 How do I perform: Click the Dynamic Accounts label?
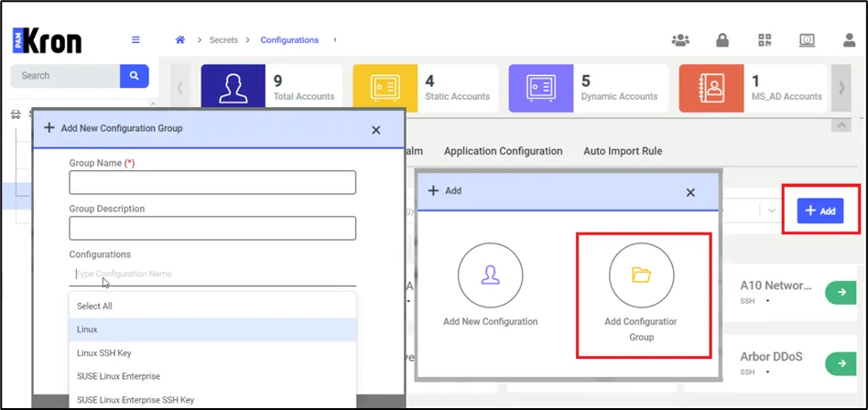click(619, 96)
